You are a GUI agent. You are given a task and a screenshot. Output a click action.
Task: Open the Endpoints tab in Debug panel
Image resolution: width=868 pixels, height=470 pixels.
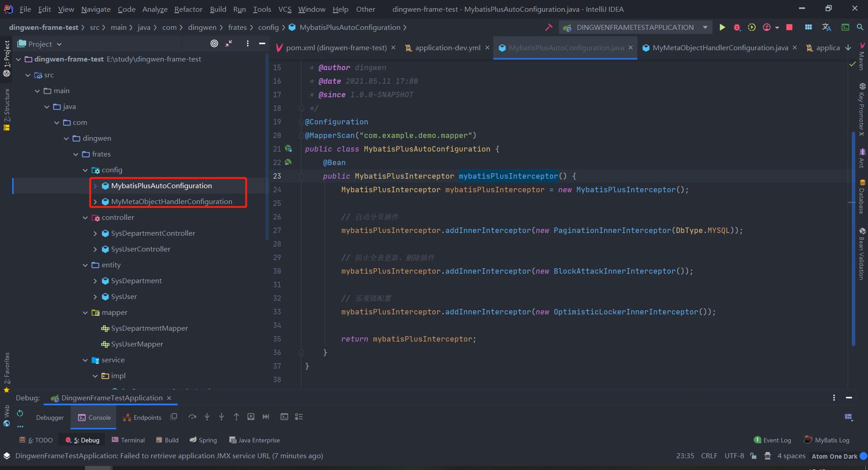tap(142, 418)
